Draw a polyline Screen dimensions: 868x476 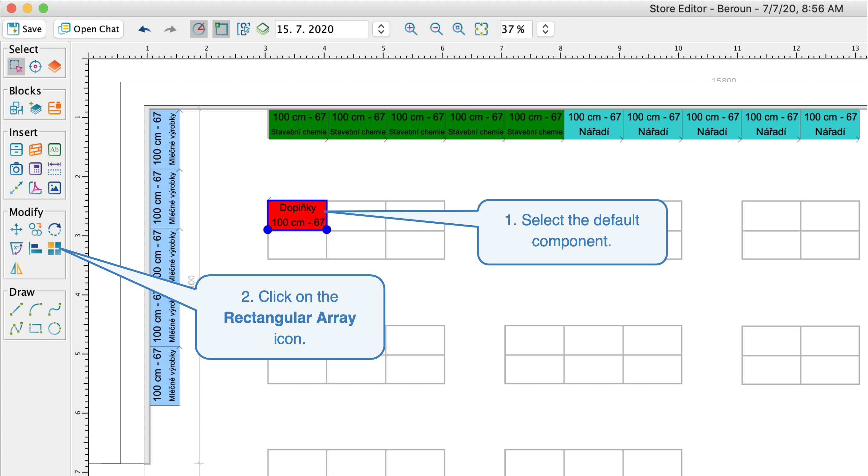click(16, 328)
